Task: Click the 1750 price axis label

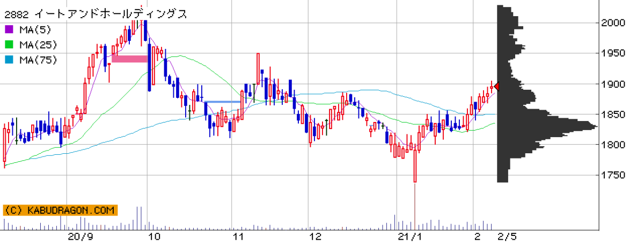Action: pyautogui.click(x=613, y=175)
